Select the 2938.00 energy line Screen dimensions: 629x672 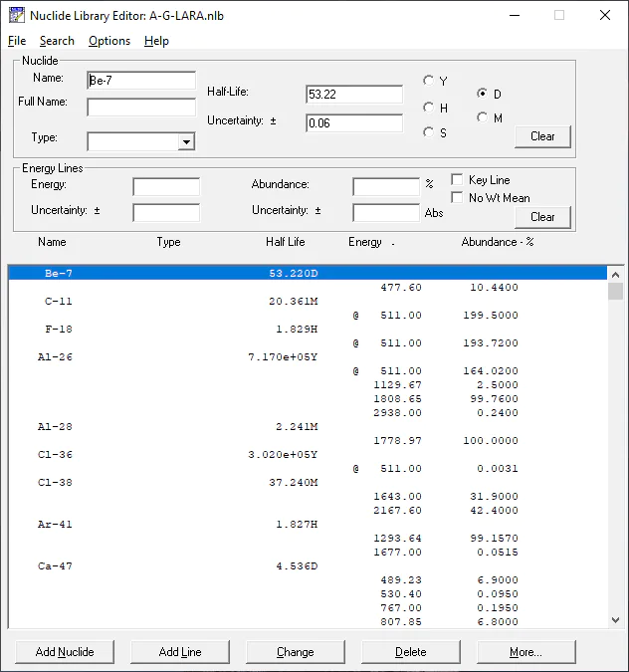pyautogui.click(x=308, y=412)
